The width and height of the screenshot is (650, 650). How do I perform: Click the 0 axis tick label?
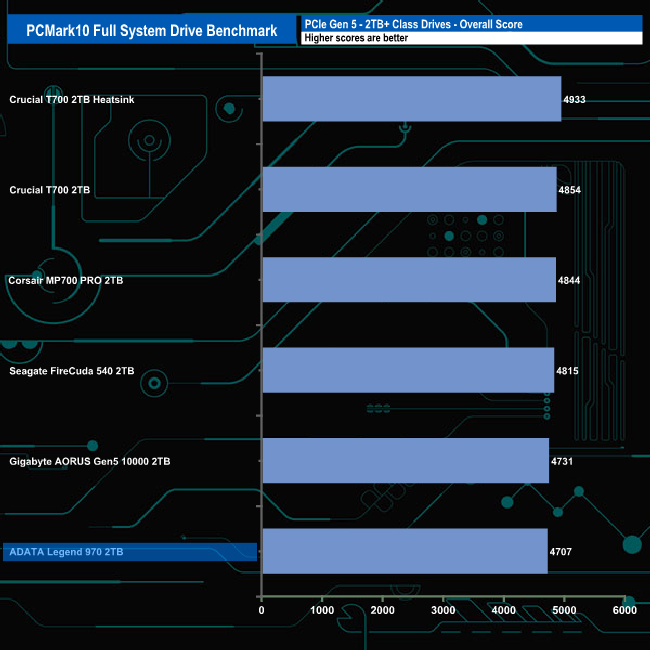pos(261,610)
